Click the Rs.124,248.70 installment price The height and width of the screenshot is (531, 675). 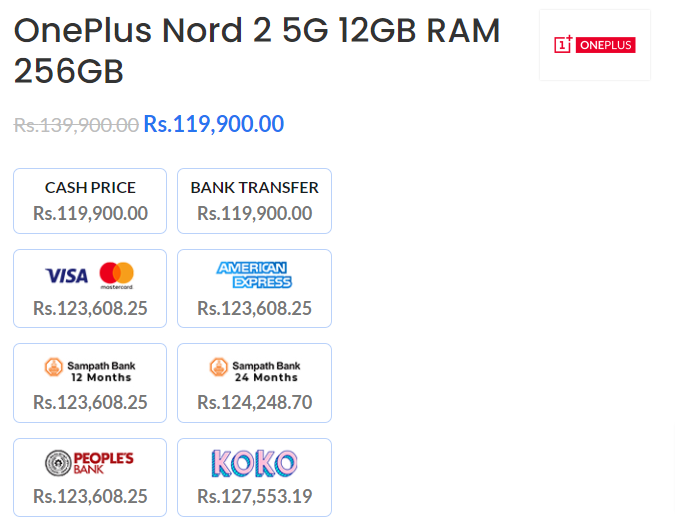point(254,402)
